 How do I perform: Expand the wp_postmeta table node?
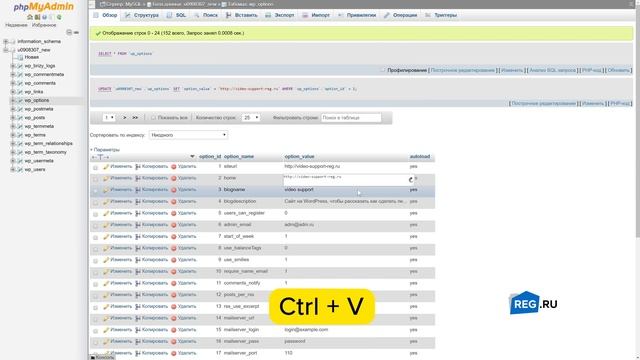[x=13, y=109]
